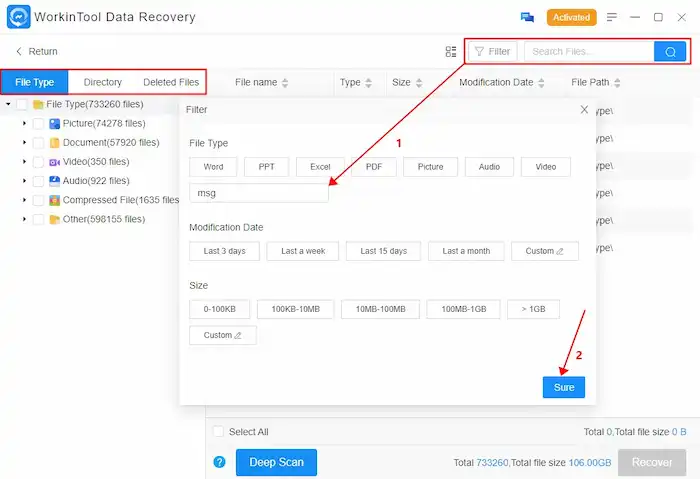Expand the Video tree node

(x=24, y=162)
